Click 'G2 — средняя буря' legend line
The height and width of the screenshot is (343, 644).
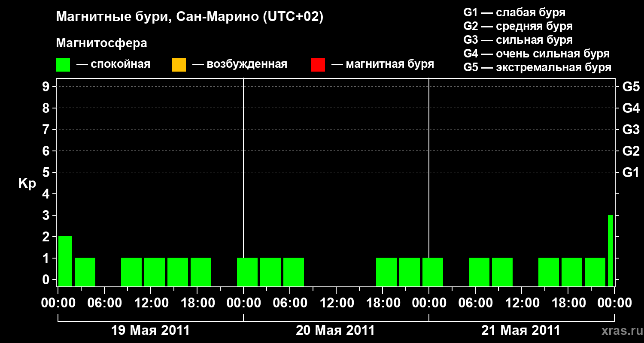click(x=518, y=26)
